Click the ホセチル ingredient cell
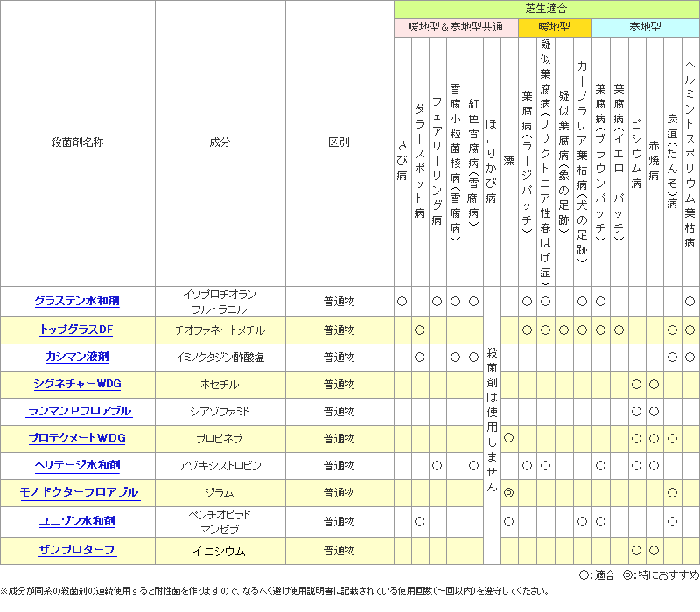Viewport: 700px width, 612px height. [x=220, y=385]
